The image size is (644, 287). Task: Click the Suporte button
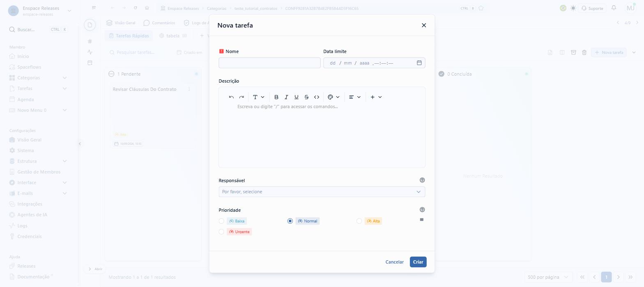coord(593,8)
